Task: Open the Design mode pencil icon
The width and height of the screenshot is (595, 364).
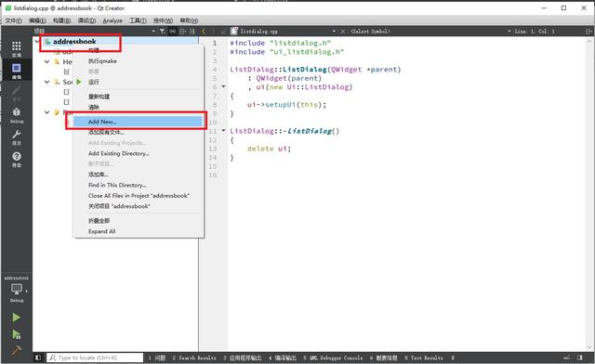Action: point(17,92)
